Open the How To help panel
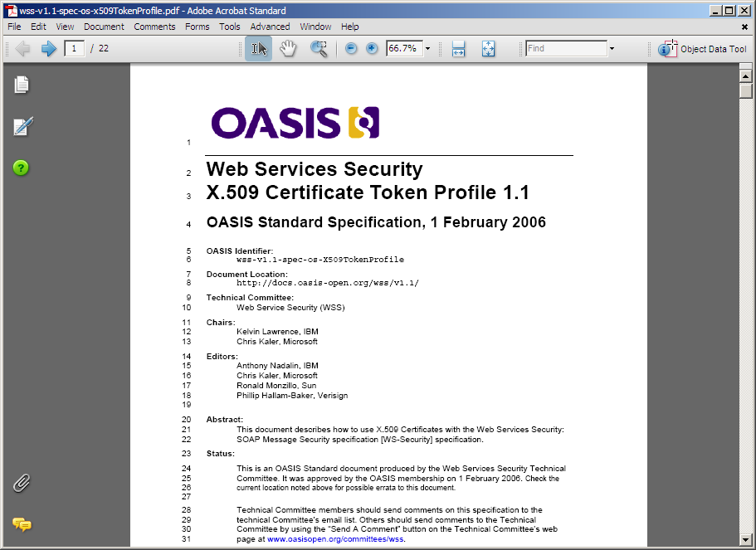The width and height of the screenshot is (756, 550). coord(21,168)
